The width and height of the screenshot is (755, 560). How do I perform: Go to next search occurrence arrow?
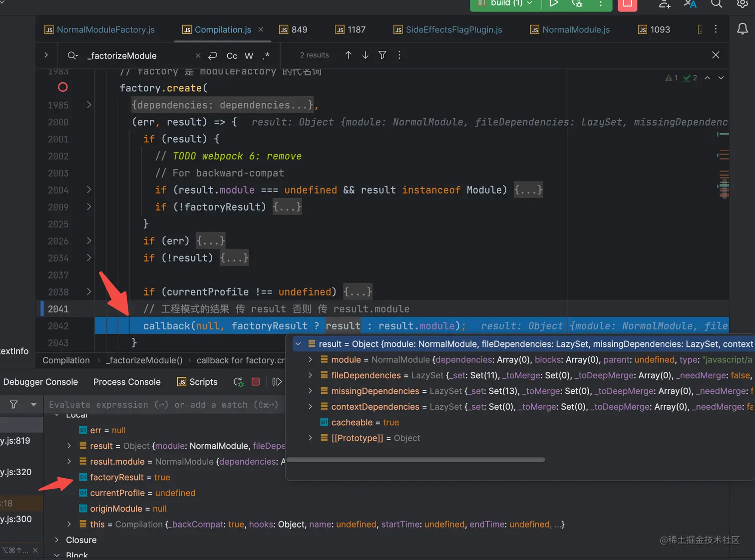[365, 55]
